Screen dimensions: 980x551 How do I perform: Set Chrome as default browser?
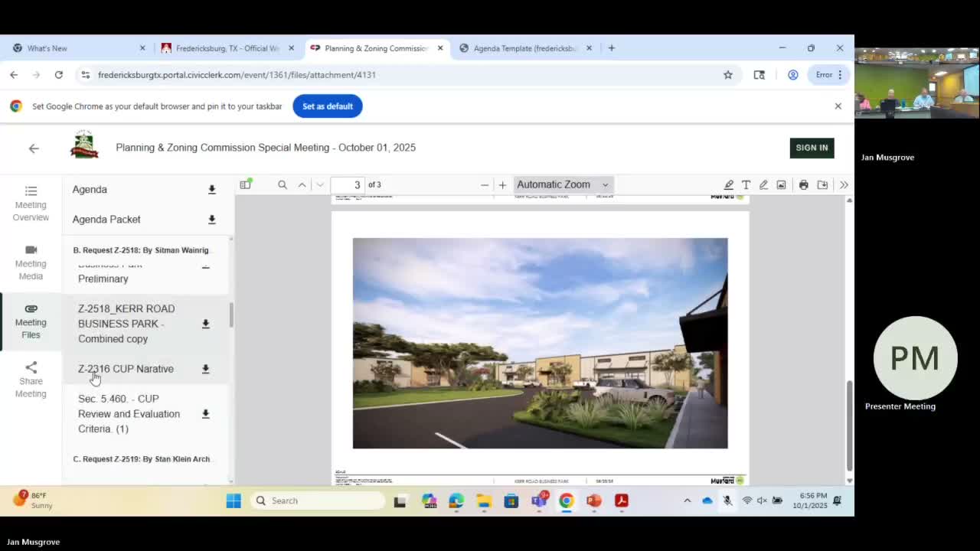point(328,106)
